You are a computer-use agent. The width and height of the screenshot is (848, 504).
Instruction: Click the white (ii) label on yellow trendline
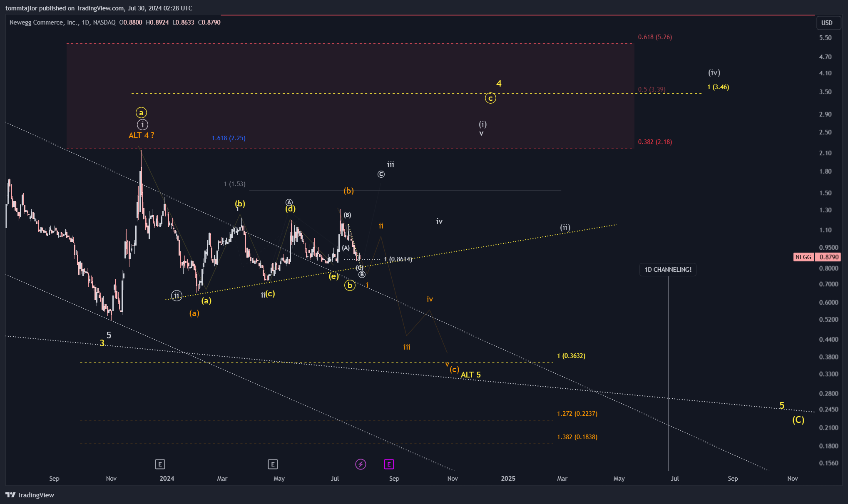565,228
